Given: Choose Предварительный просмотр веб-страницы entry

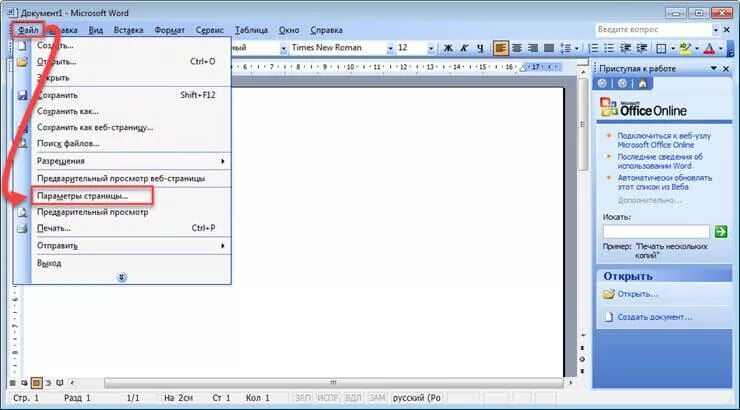Looking at the screenshot, I should (132, 178).
